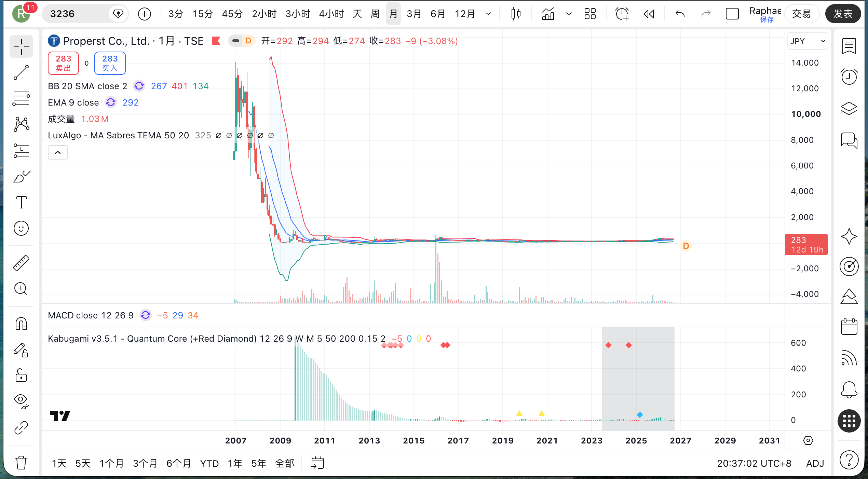
Task: Create a new alert with clock icon
Action: point(622,14)
